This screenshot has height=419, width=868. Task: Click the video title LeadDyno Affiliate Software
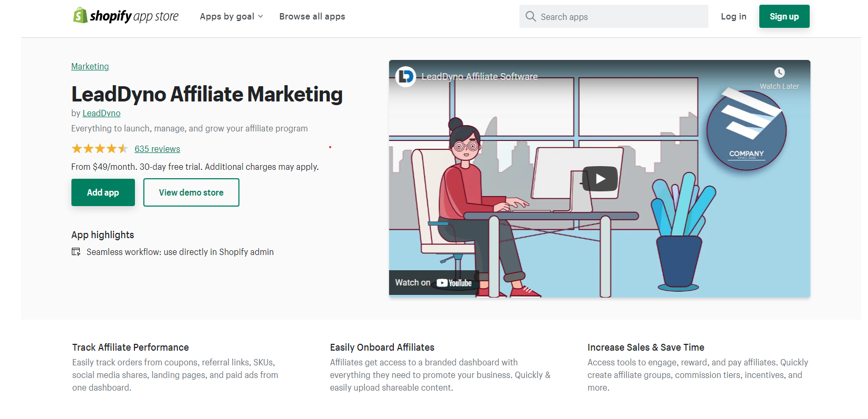pos(479,77)
